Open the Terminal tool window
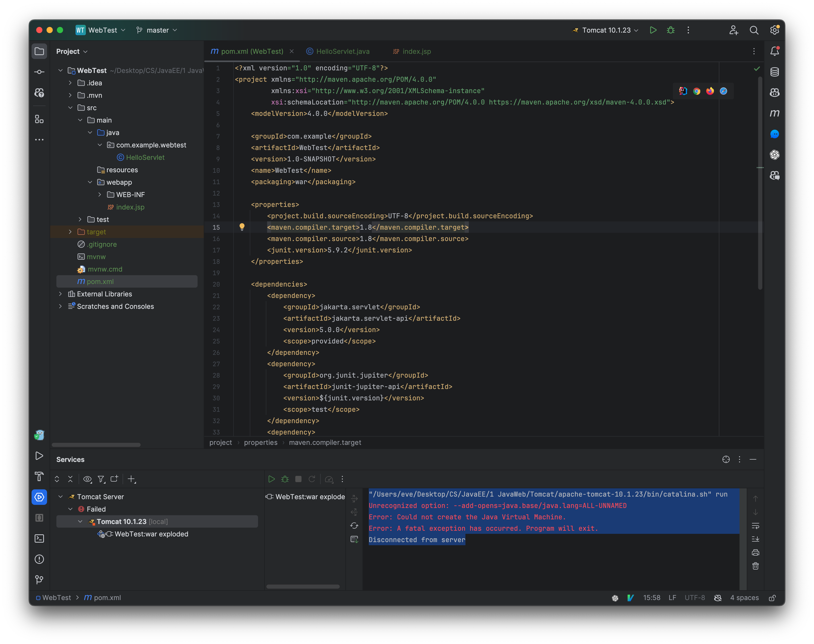The width and height of the screenshot is (814, 644). (39, 538)
